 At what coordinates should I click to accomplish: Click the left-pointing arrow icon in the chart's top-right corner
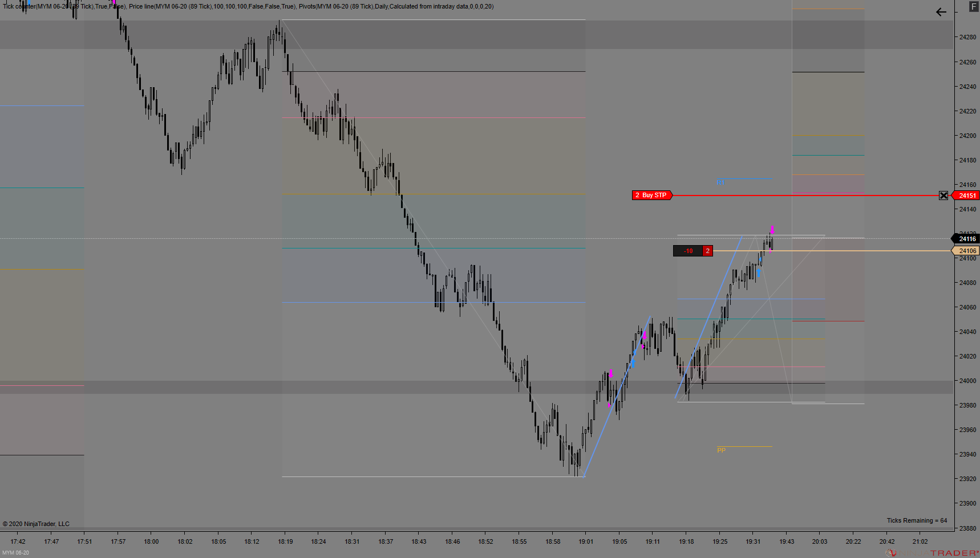(x=941, y=12)
